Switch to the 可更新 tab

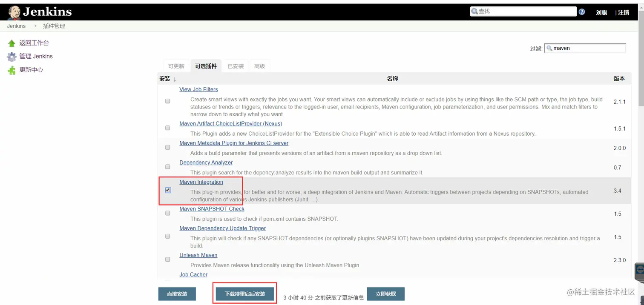click(176, 66)
